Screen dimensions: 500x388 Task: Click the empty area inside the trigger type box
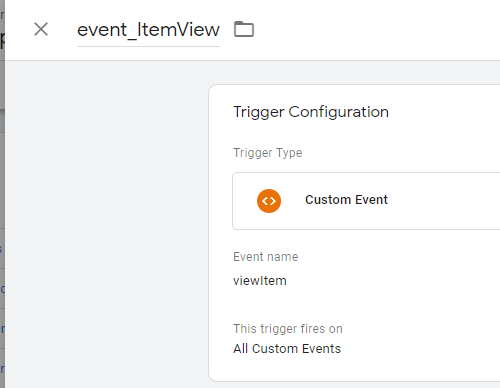[443, 201]
